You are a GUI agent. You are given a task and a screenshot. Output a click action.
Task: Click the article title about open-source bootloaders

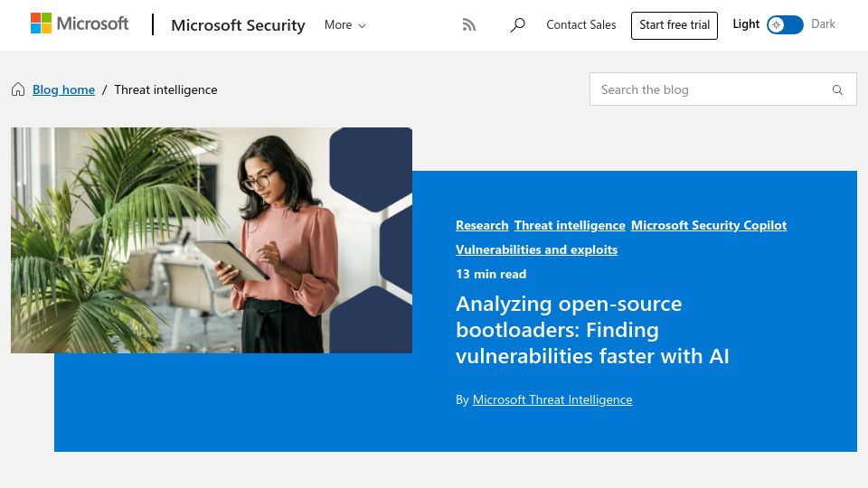point(592,330)
